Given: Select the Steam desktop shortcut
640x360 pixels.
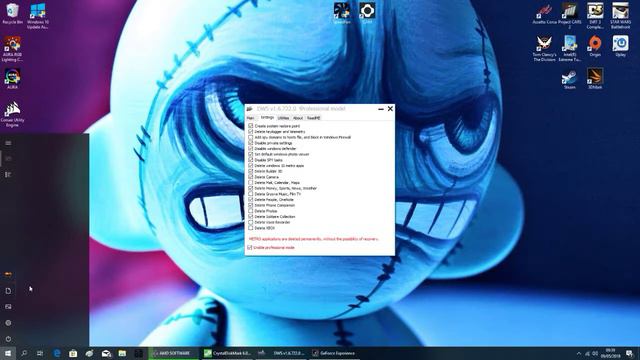Looking at the screenshot, I should (569, 79).
